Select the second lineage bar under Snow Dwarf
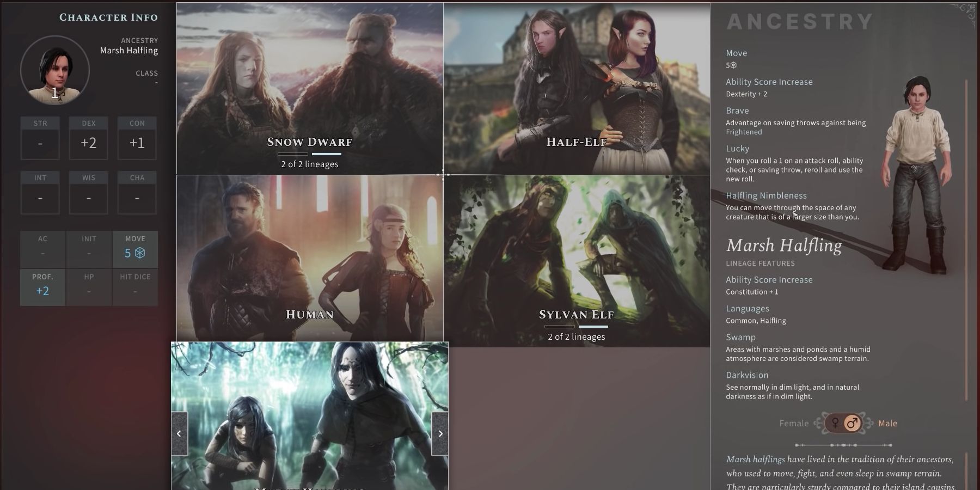Image resolution: width=980 pixels, height=490 pixels. [327, 154]
